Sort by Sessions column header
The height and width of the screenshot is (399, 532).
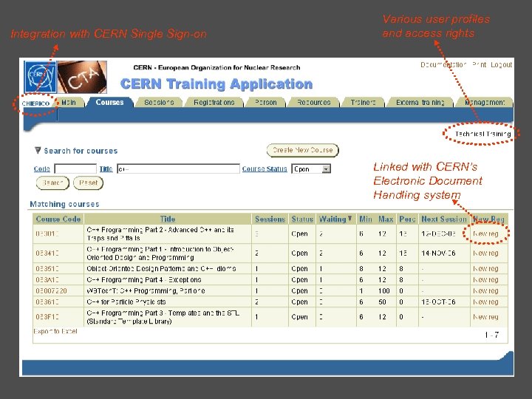[x=270, y=219]
